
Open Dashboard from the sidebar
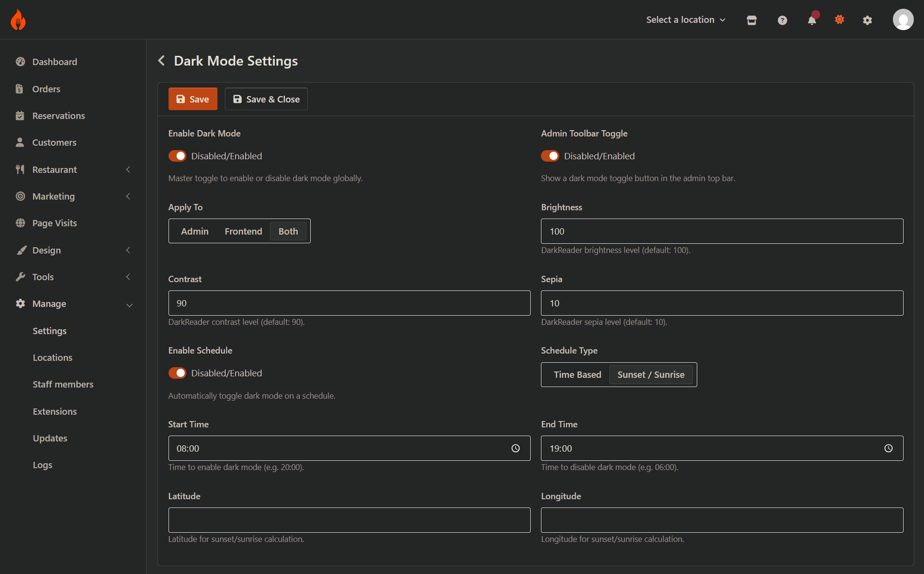tap(54, 62)
